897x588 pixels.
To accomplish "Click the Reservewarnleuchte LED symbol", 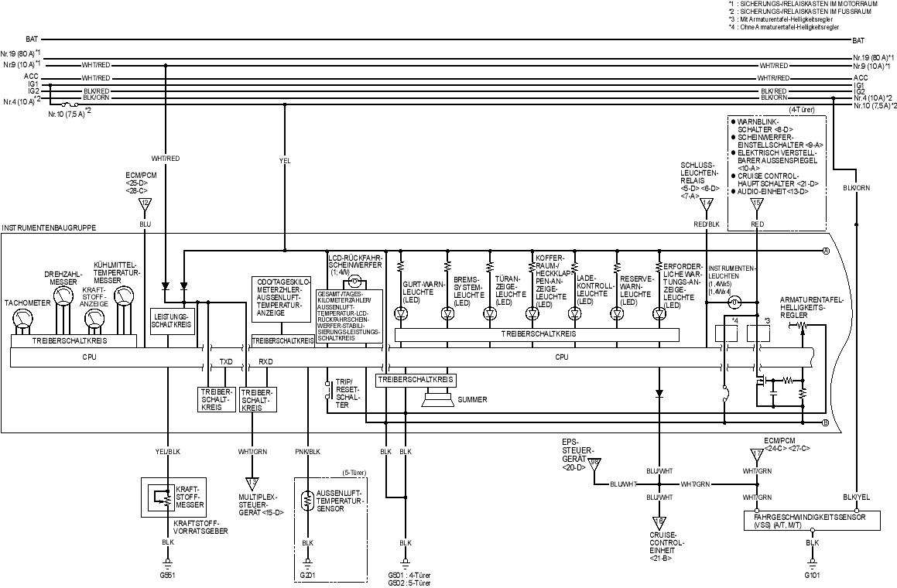I will click(x=617, y=313).
